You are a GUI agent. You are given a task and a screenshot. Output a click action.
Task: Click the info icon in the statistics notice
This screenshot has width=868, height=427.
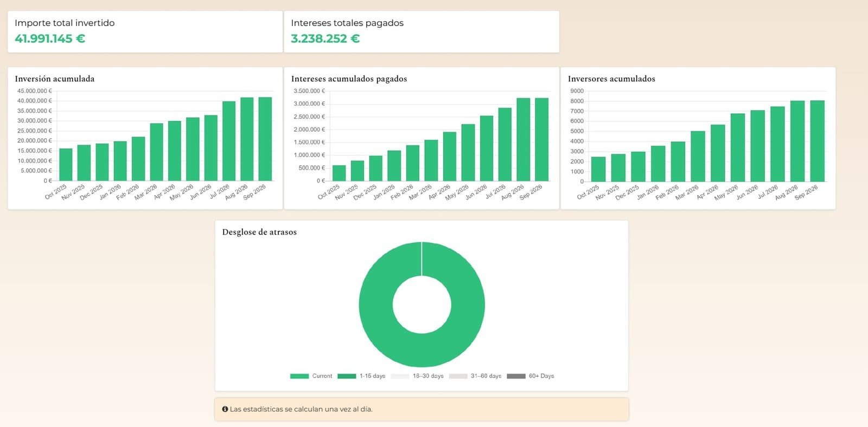(x=225, y=409)
